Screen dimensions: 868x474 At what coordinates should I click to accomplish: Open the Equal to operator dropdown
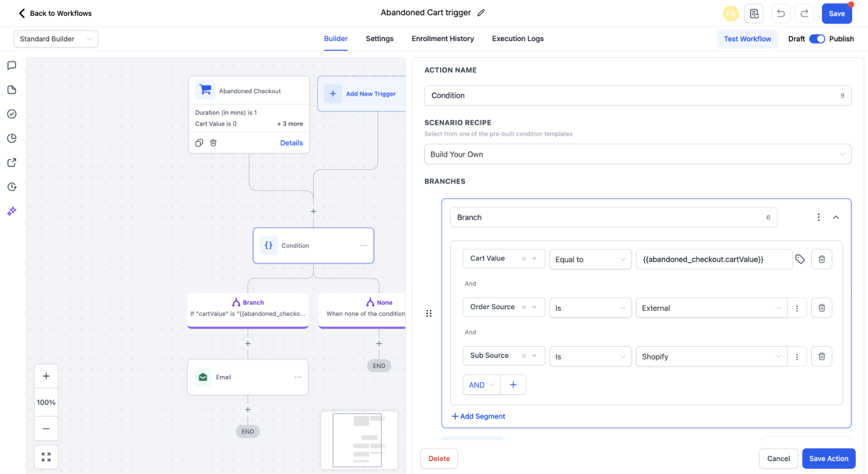click(x=590, y=259)
